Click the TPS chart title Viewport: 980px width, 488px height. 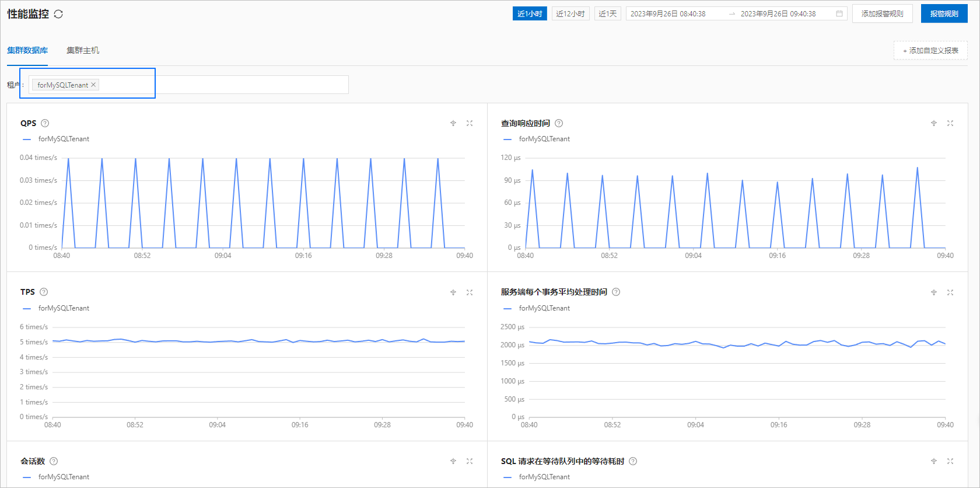pos(27,292)
